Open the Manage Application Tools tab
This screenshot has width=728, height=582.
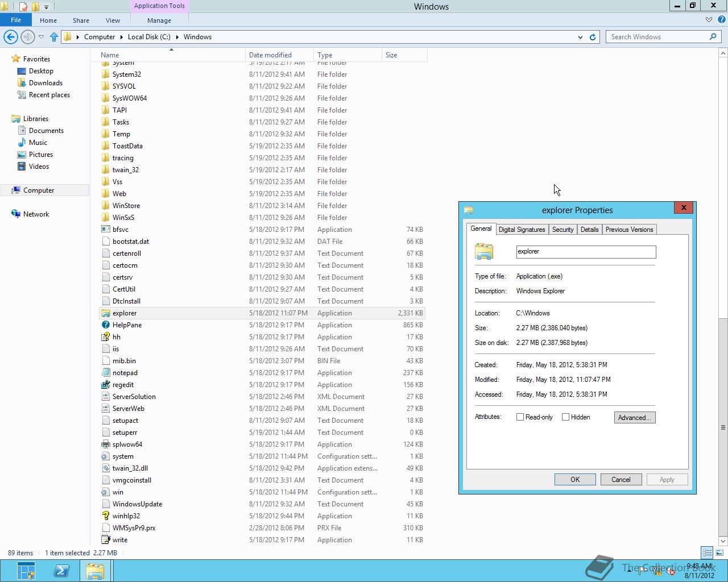pos(159,20)
